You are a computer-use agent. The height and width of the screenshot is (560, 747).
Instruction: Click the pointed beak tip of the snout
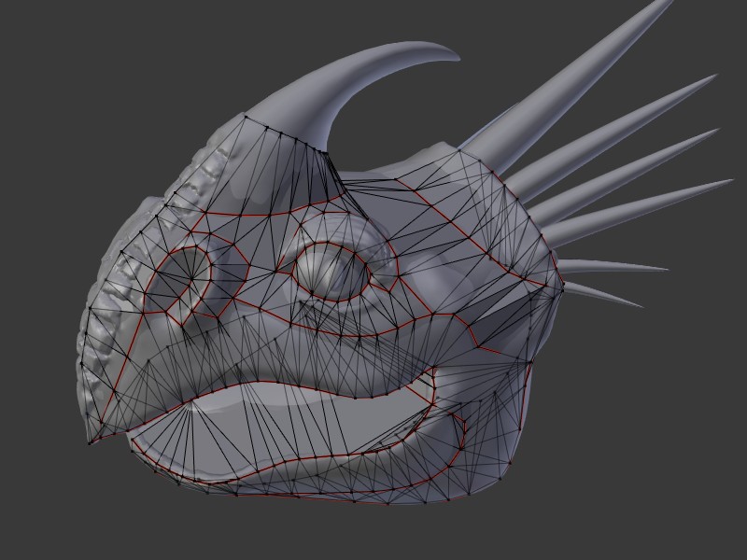(x=92, y=439)
